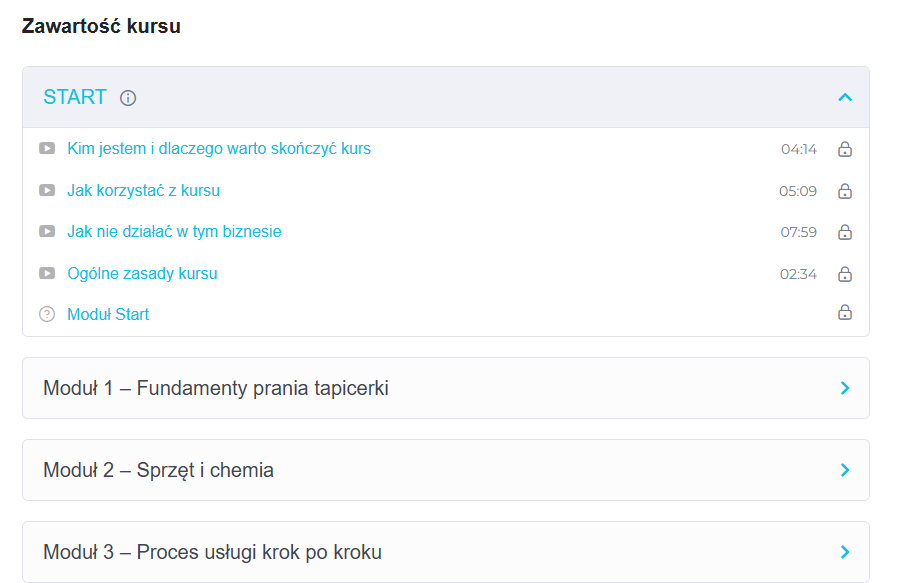
Task: Open lesson Jak nie działać w tym biznesie
Action: (174, 231)
